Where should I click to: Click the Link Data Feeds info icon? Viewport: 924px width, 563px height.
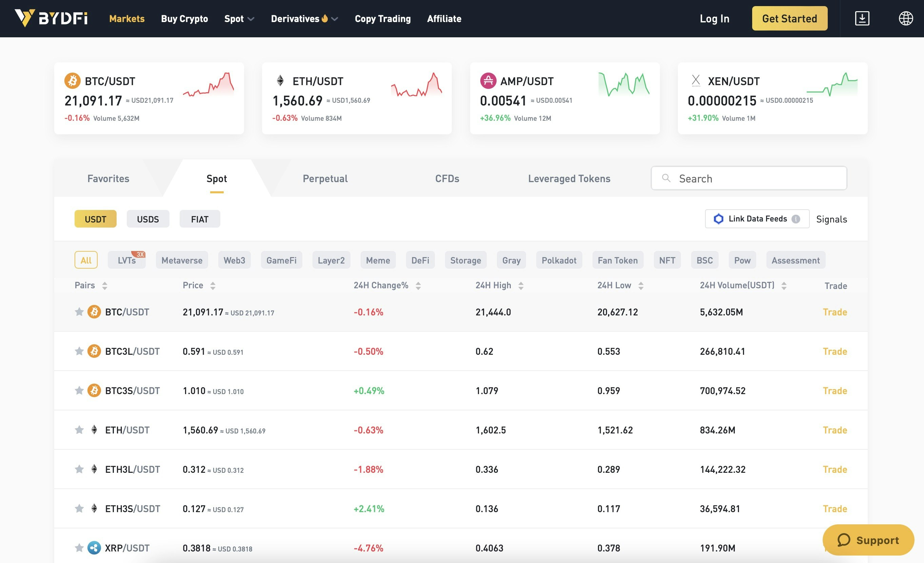click(796, 219)
